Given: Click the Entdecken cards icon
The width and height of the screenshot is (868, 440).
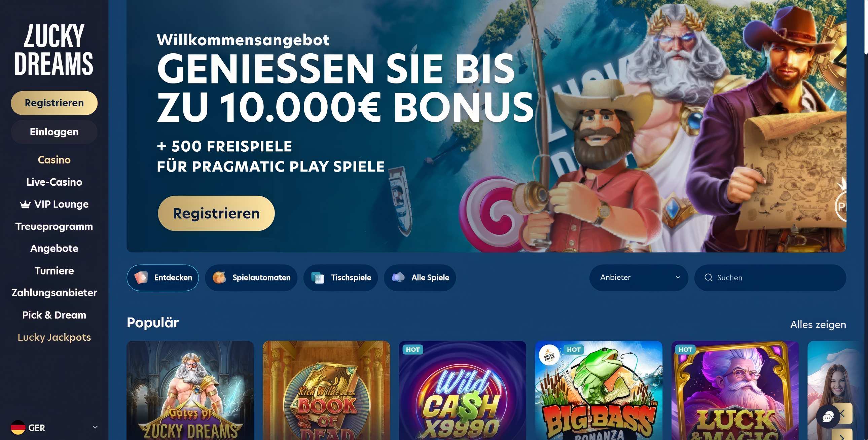Looking at the screenshot, I should coord(141,278).
